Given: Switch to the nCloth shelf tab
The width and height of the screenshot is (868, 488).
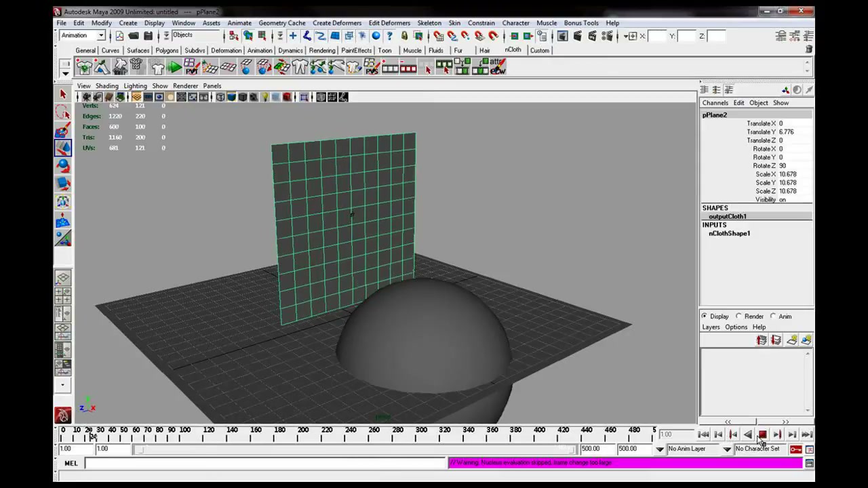Looking at the screenshot, I should click(x=513, y=50).
